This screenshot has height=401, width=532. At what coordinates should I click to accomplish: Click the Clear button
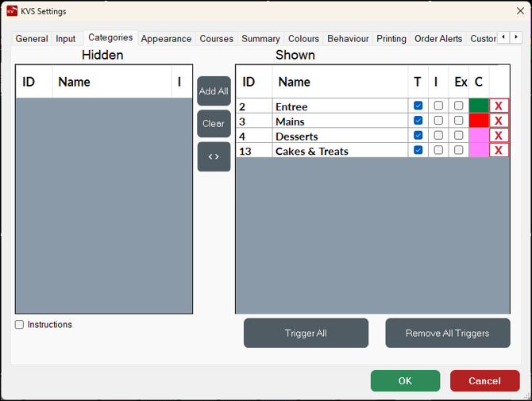click(x=214, y=124)
